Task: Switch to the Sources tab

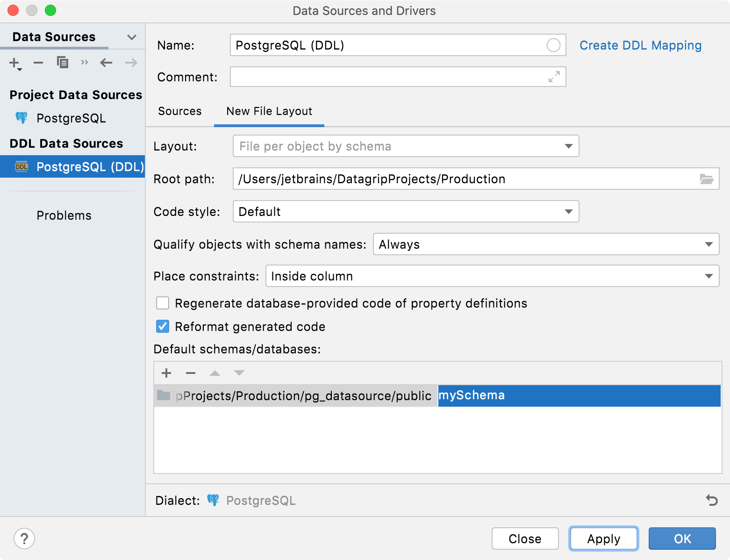Action: pyautogui.click(x=179, y=111)
